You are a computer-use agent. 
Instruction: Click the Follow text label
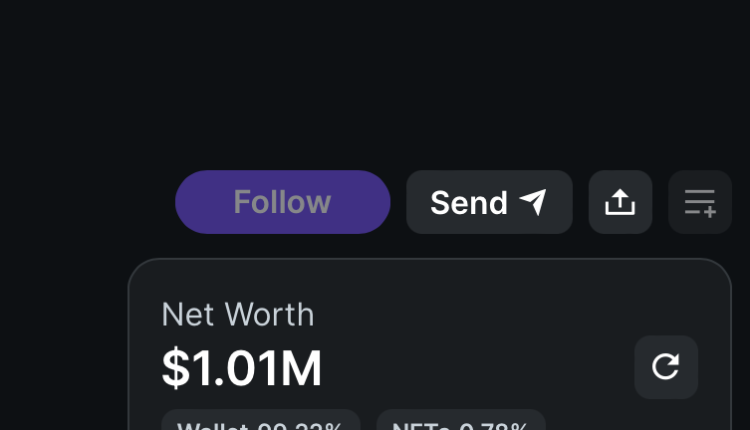click(x=282, y=202)
